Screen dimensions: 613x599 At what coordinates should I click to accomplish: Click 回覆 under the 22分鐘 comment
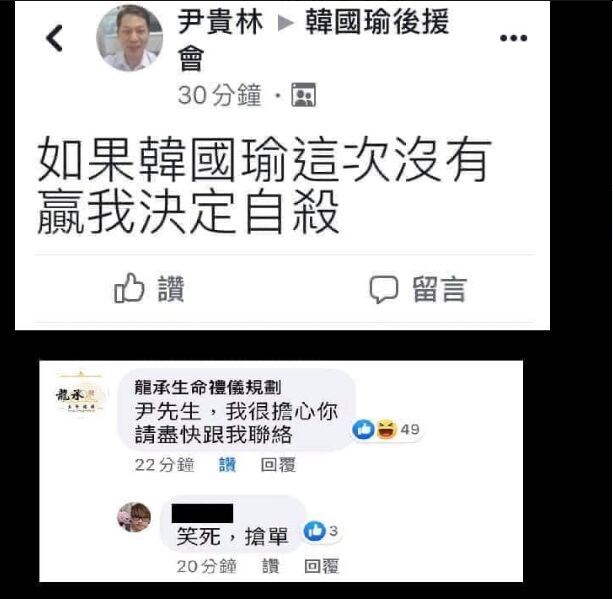278,465
